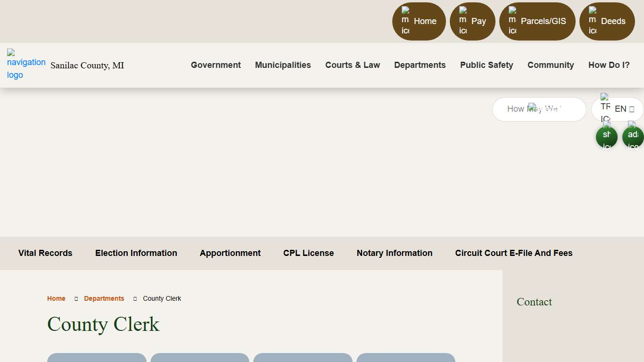Image resolution: width=644 pixels, height=362 pixels.
Task: Open the Parcels/GIS quick link
Action: point(537,21)
